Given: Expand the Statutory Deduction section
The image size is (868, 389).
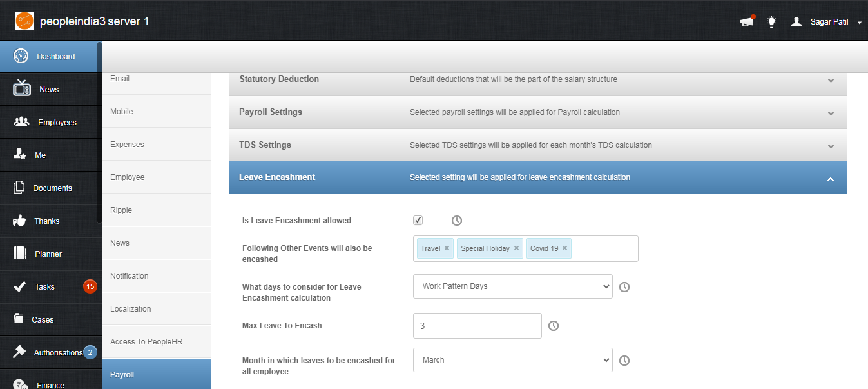Looking at the screenshot, I should pyautogui.click(x=537, y=79).
